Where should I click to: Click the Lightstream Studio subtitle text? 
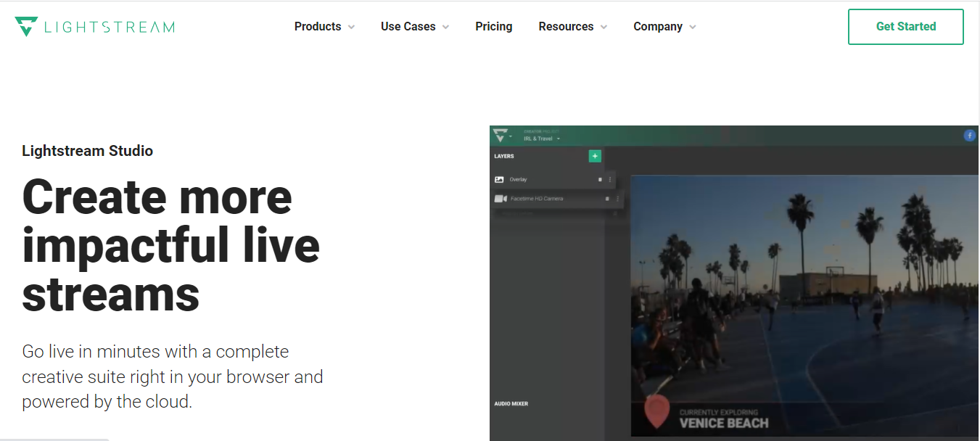[x=88, y=151]
